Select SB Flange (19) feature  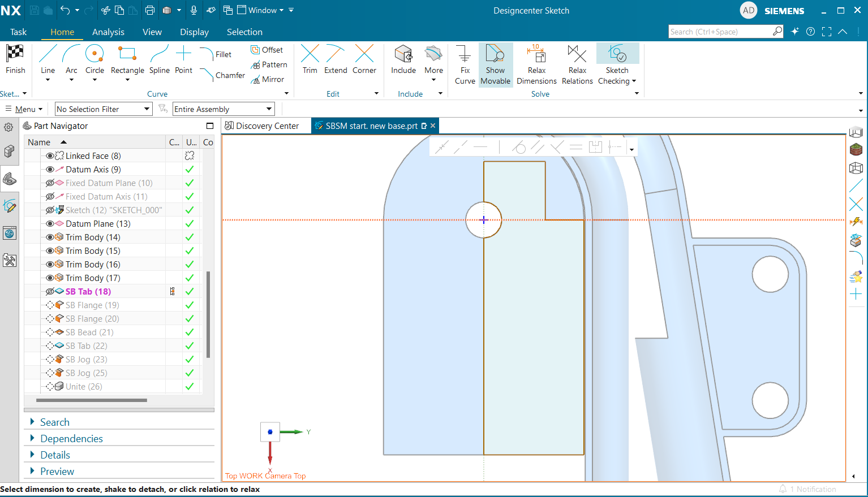click(x=92, y=305)
